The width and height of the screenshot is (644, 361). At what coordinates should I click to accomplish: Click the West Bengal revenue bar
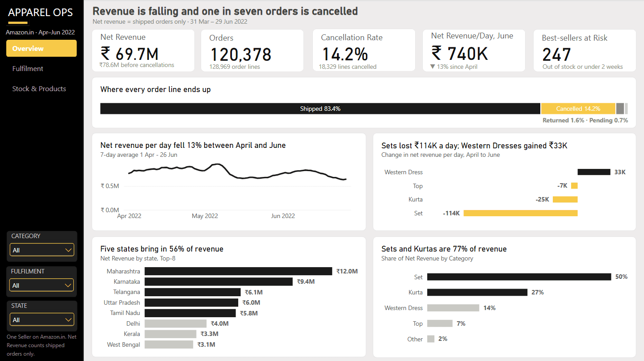coord(169,344)
